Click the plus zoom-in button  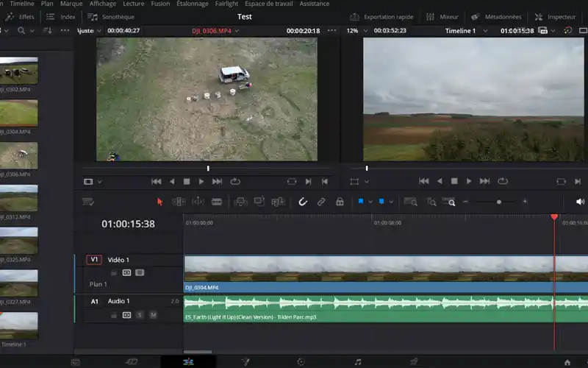coord(525,202)
